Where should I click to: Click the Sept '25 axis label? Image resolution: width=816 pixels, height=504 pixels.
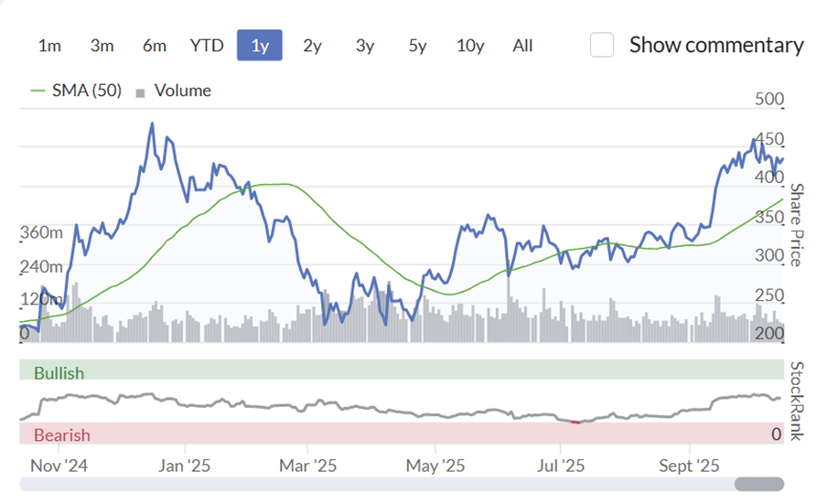click(689, 466)
